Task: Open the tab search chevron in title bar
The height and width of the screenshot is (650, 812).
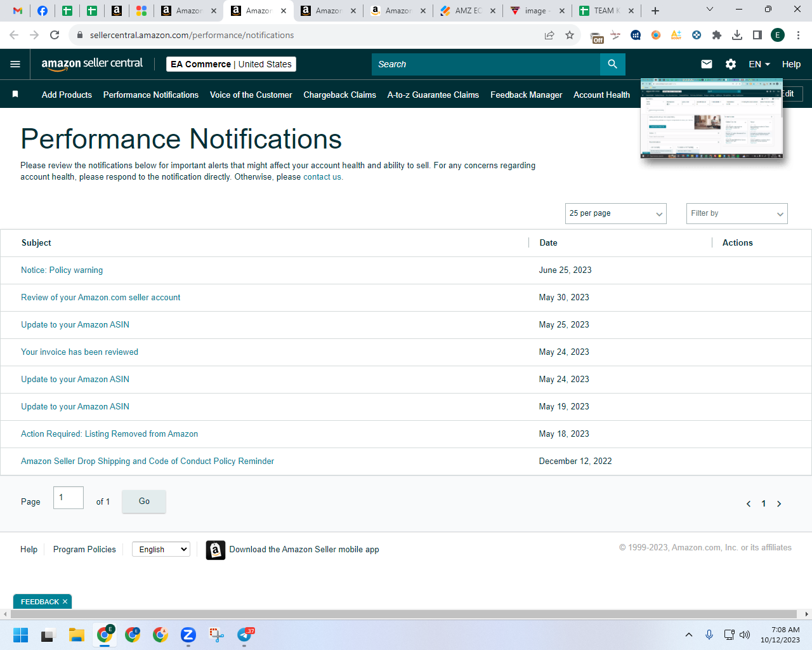Action: [710, 10]
